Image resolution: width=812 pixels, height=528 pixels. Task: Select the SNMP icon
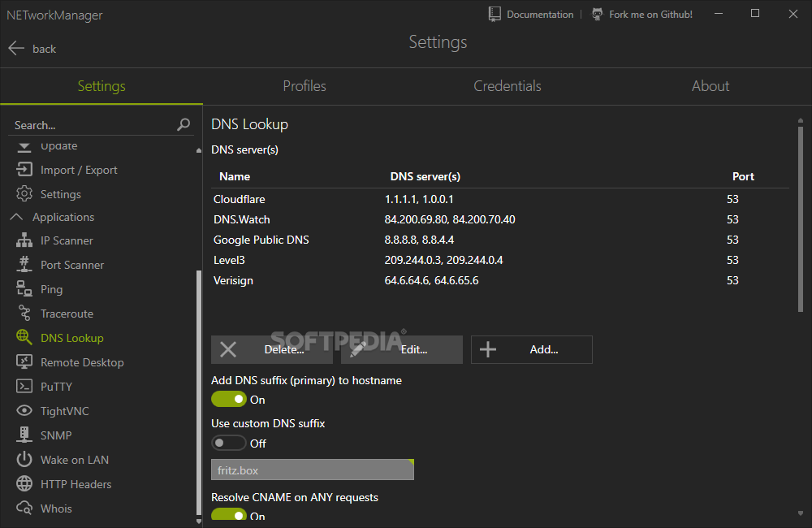(x=24, y=435)
